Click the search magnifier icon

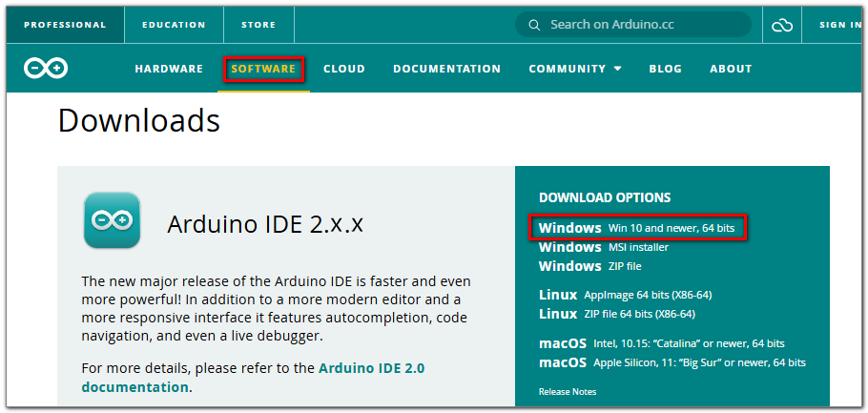click(534, 25)
